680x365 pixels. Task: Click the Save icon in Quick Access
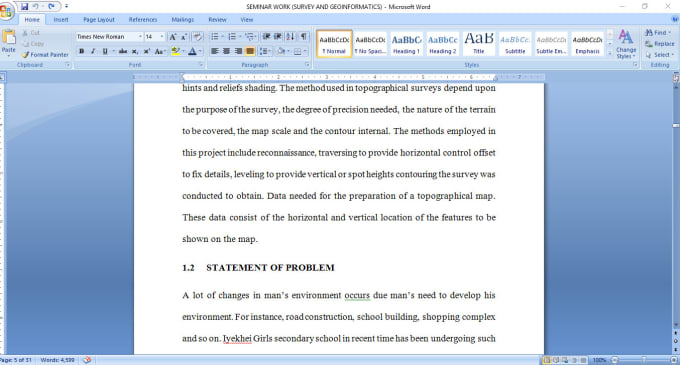tap(24, 7)
